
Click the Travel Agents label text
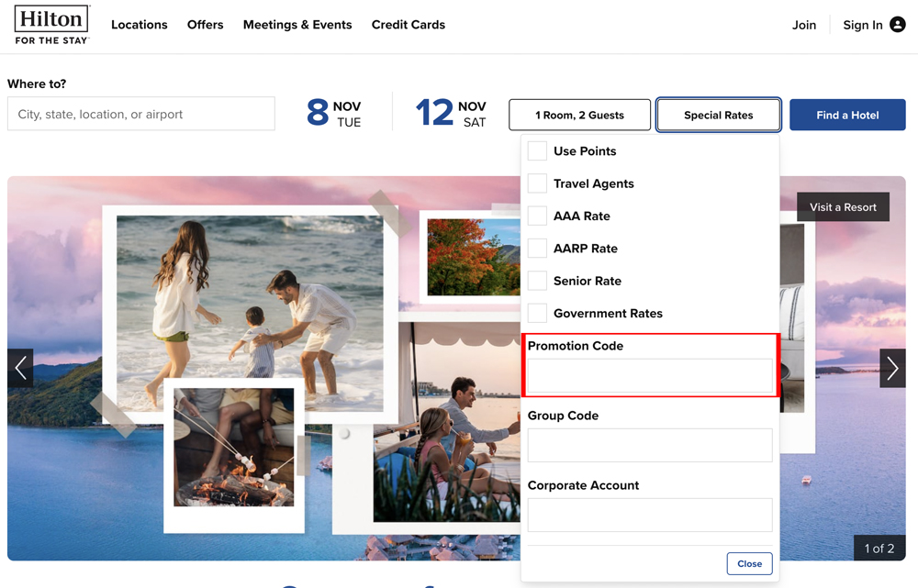coord(594,183)
